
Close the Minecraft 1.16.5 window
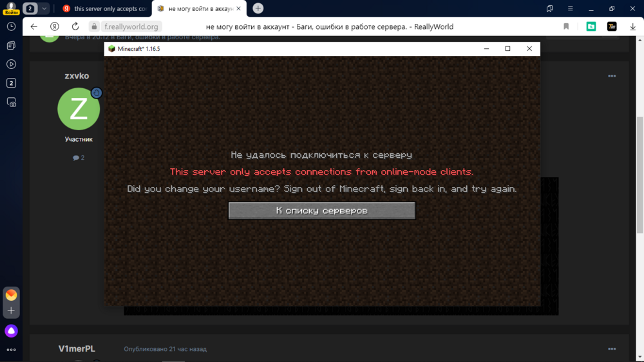point(529,48)
